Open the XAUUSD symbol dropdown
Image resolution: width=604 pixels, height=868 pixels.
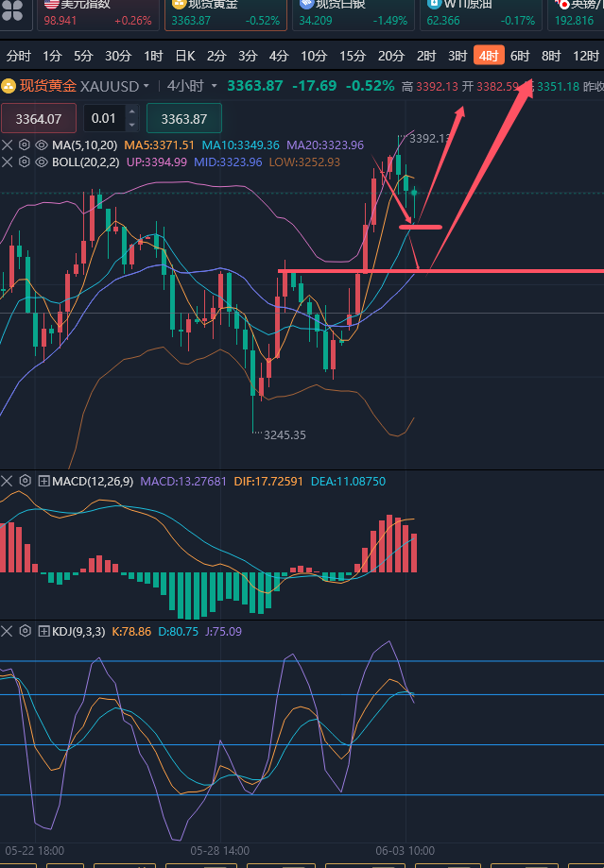(147, 86)
